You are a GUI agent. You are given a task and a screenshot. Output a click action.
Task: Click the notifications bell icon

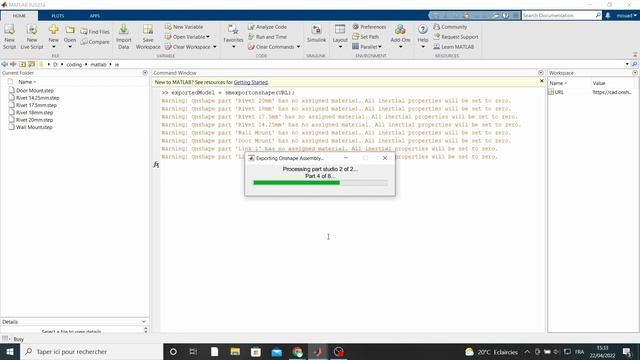pos(608,15)
